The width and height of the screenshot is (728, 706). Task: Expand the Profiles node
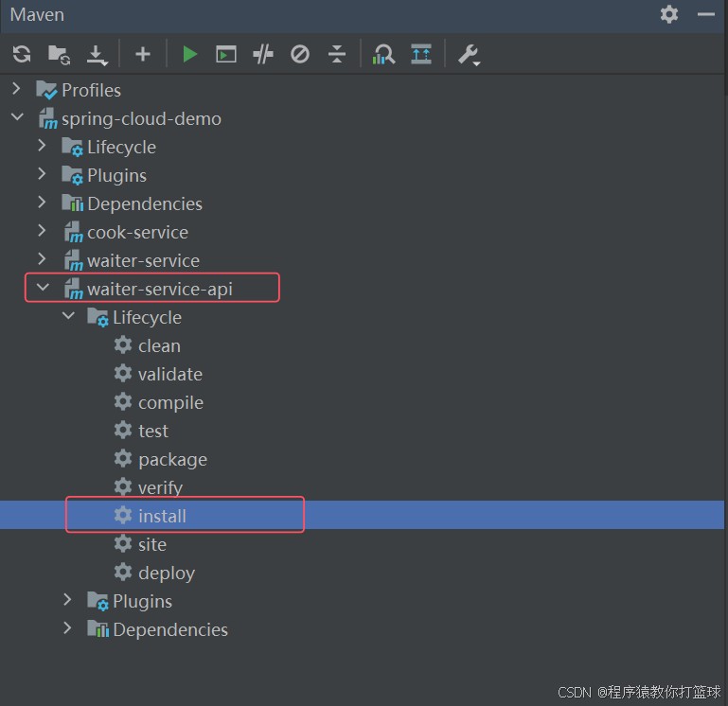(16, 88)
